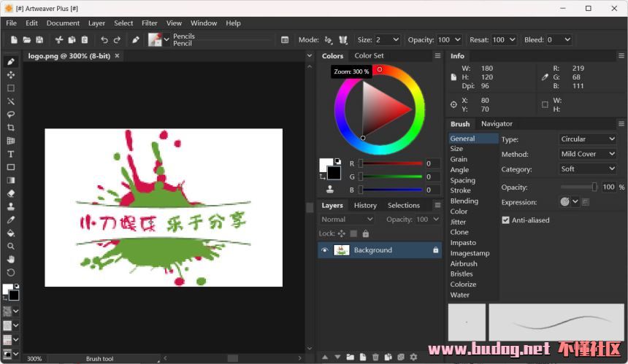
Task: Open the Opacity dropdown in options bar
Action: [x=457, y=39]
